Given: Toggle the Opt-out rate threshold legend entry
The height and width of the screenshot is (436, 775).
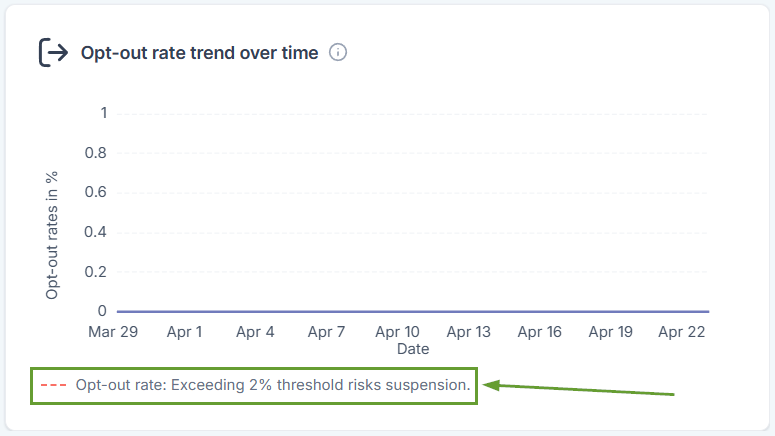Looking at the screenshot, I should pyautogui.click(x=272, y=385).
